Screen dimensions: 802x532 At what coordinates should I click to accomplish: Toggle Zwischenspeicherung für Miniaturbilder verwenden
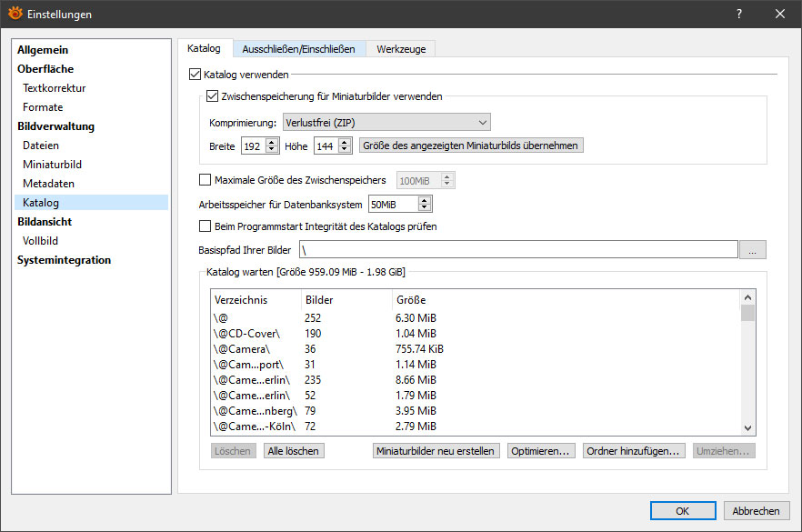pyautogui.click(x=213, y=96)
